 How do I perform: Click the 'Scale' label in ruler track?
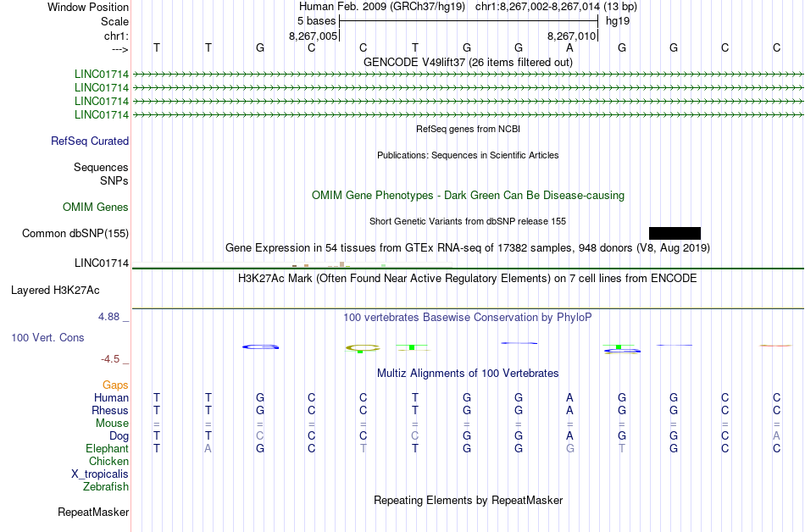(x=114, y=21)
